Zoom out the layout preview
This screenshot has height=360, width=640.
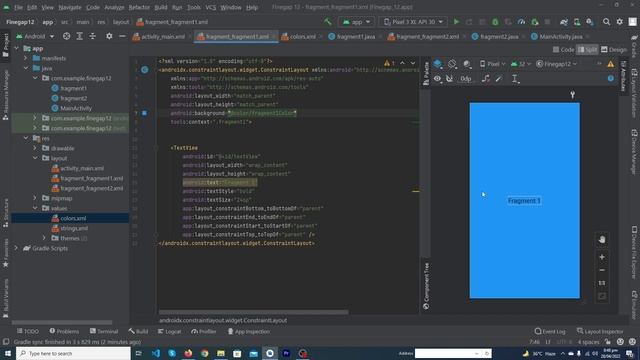pos(602,270)
